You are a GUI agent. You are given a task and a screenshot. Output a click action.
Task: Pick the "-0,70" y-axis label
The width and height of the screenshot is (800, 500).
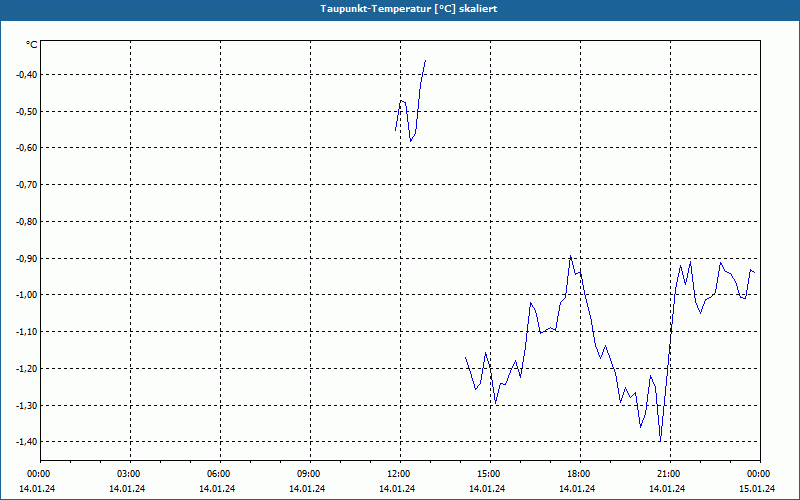[x=26, y=185]
